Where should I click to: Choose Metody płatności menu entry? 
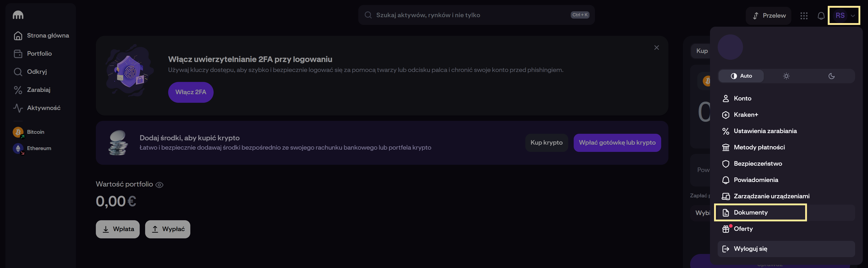coord(759,148)
